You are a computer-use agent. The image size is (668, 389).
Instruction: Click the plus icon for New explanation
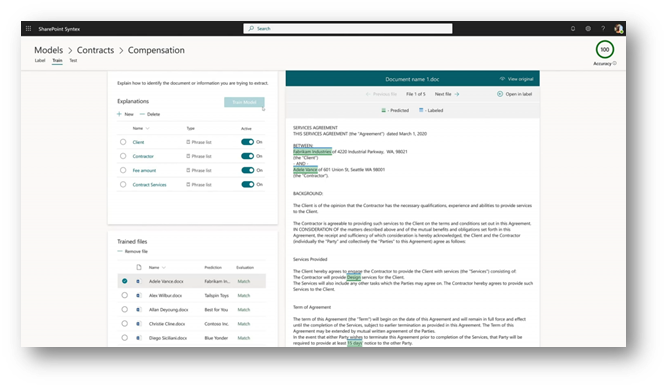(x=119, y=114)
